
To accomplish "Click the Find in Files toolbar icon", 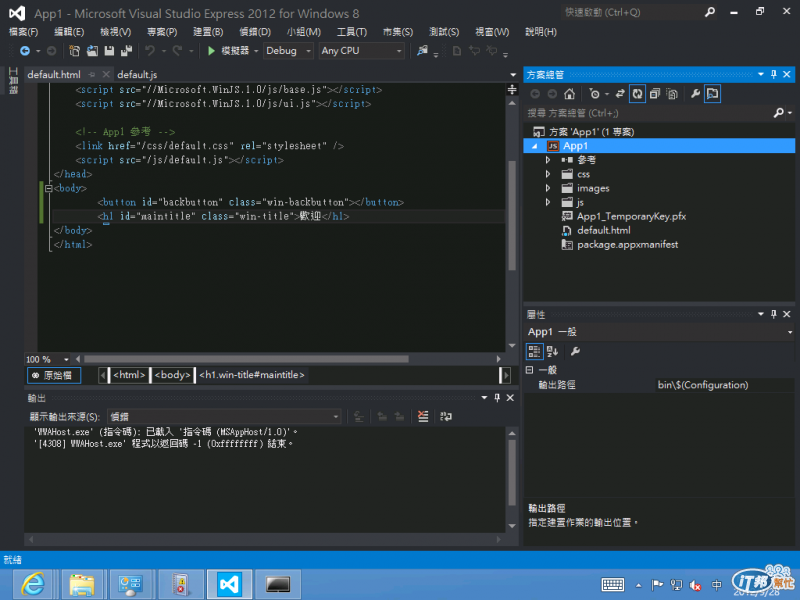I will coord(422,51).
